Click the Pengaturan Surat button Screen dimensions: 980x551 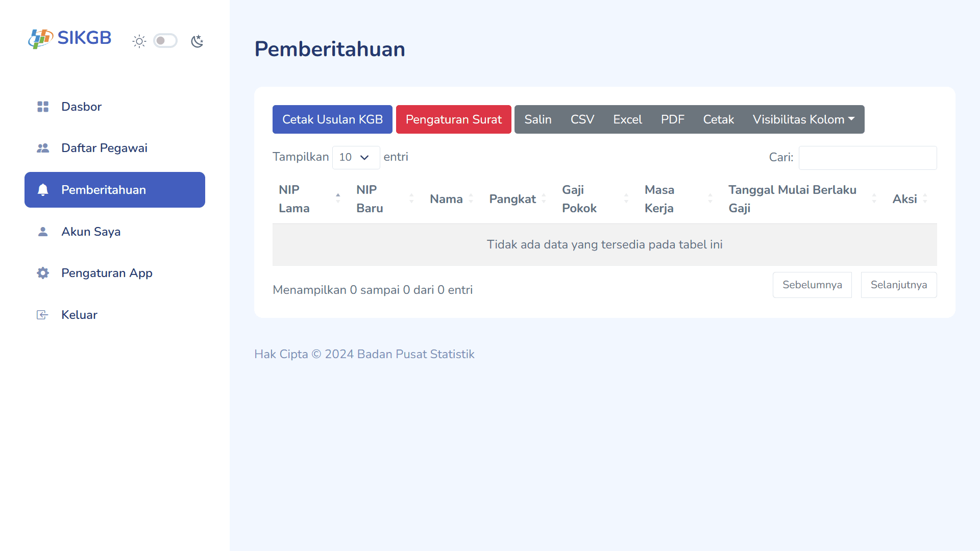(x=453, y=119)
